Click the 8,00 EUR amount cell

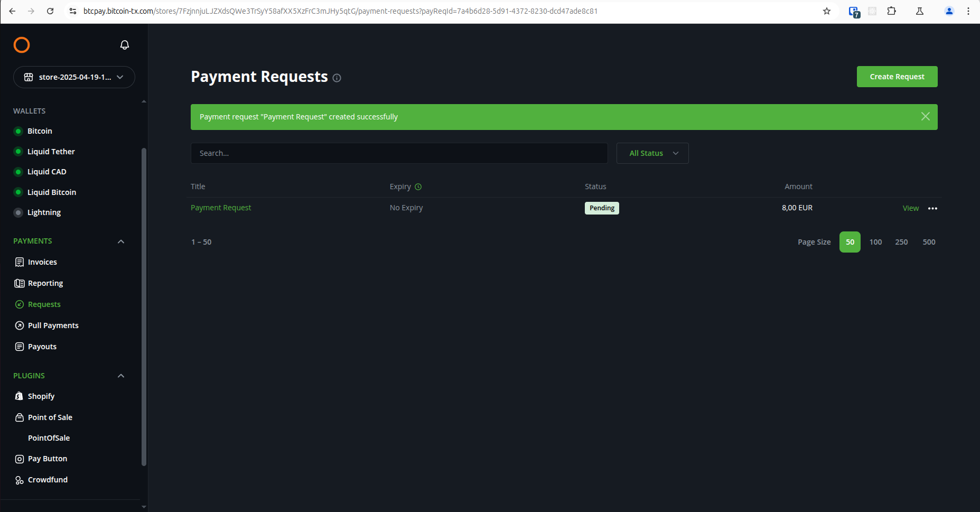pyautogui.click(x=797, y=208)
